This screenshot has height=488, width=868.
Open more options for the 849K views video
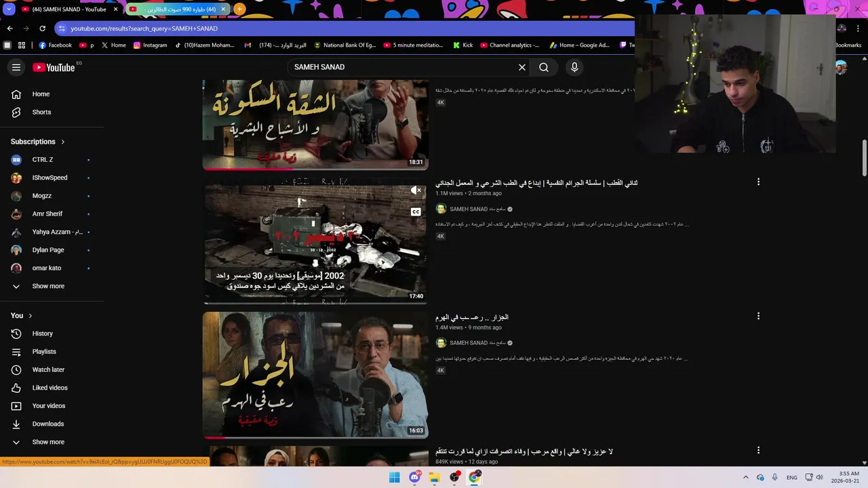point(758,450)
